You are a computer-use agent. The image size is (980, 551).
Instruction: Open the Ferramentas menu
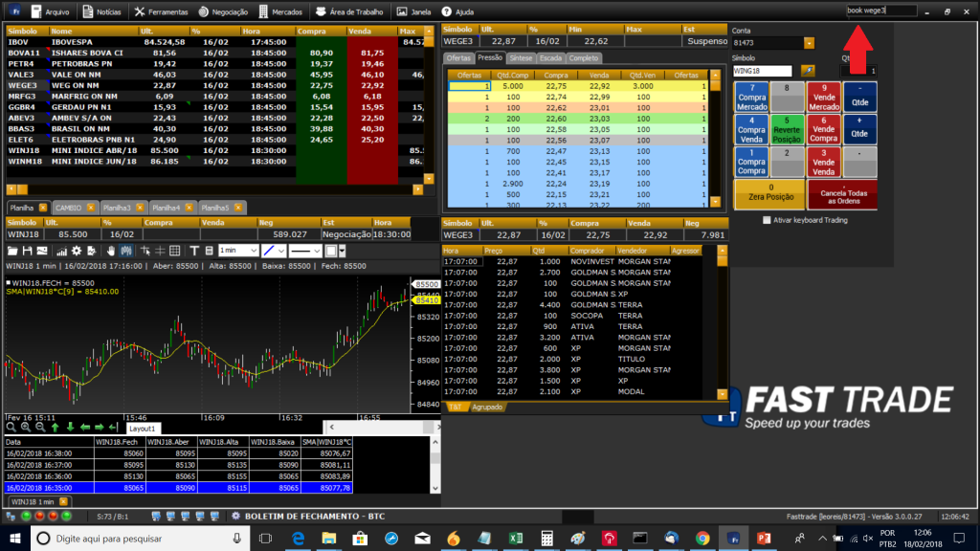(x=161, y=11)
